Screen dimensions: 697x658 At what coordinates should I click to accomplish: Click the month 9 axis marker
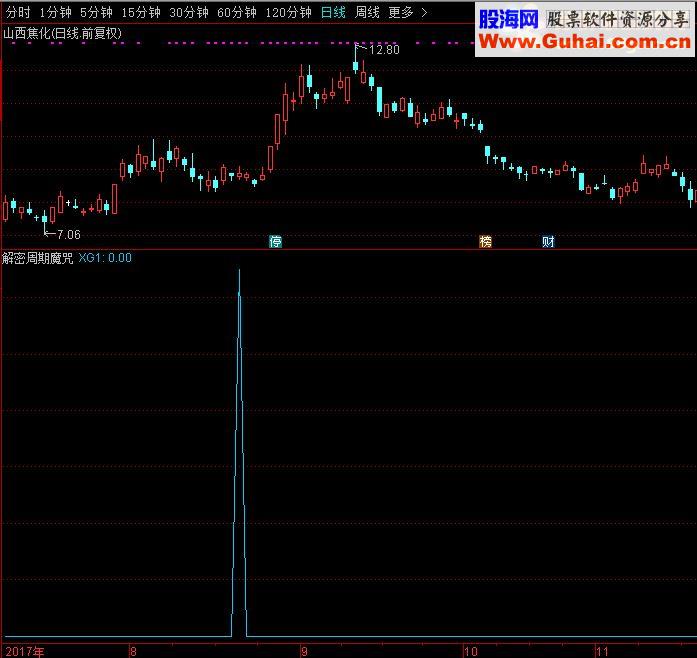pyautogui.click(x=304, y=652)
